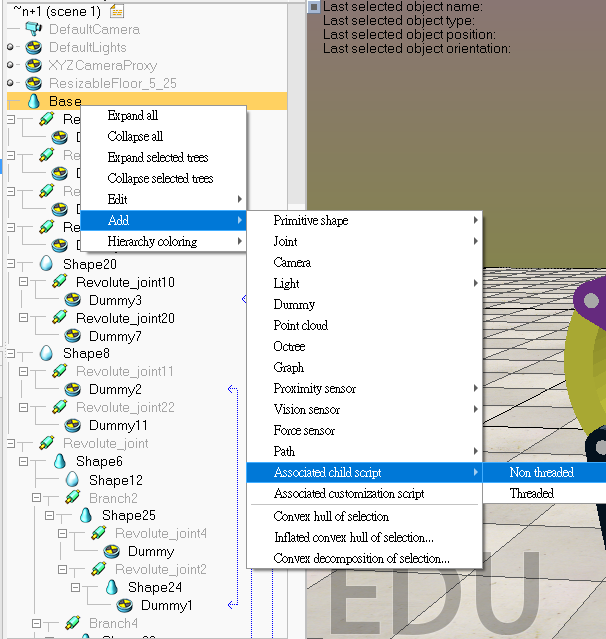Open the Hierarchy coloring submenu
606x639 pixels.
pos(152,241)
